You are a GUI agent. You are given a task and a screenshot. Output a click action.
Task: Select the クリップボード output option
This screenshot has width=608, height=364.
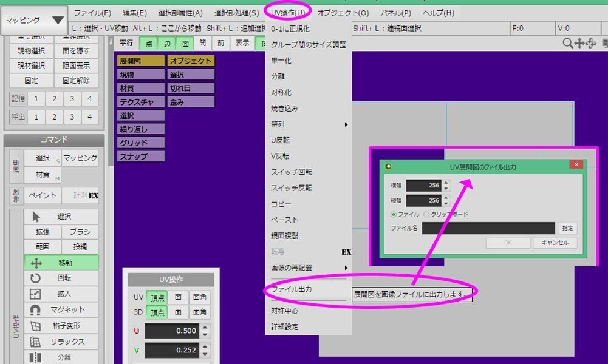[x=428, y=214]
